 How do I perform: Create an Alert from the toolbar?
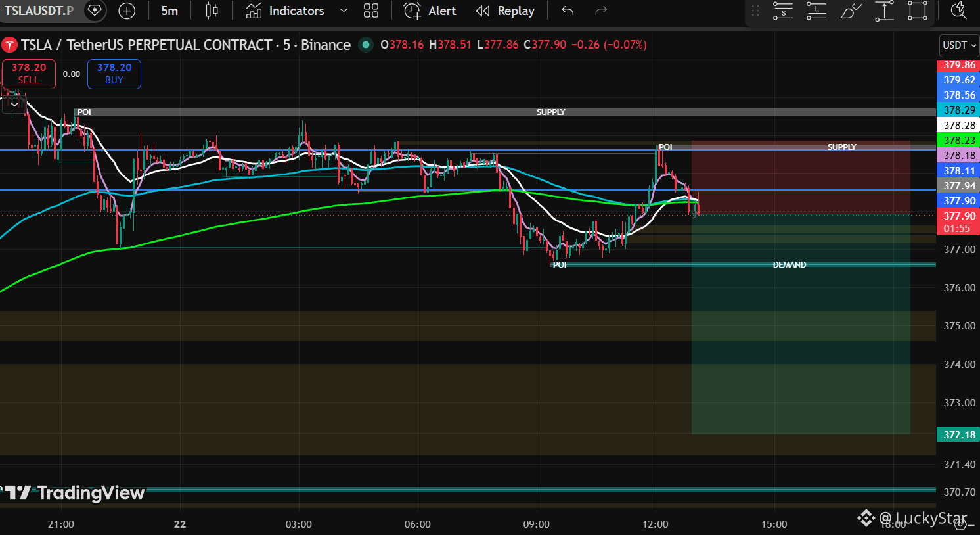[430, 11]
